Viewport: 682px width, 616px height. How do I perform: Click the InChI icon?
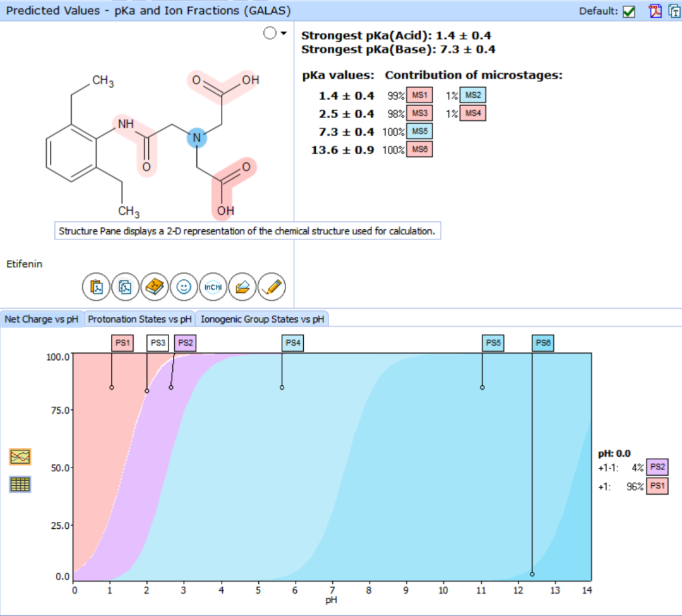point(213,287)
